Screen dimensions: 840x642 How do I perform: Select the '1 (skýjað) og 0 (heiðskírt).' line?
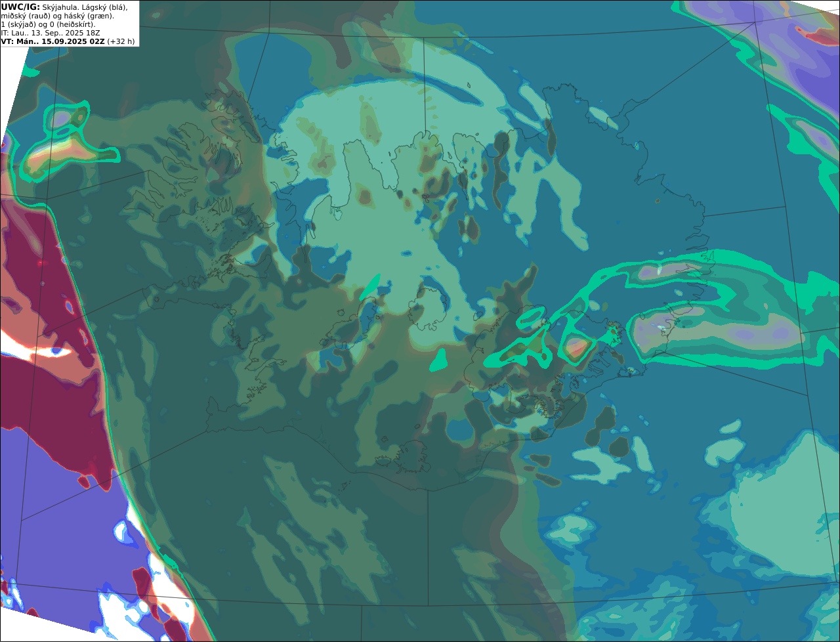[48, 24]
